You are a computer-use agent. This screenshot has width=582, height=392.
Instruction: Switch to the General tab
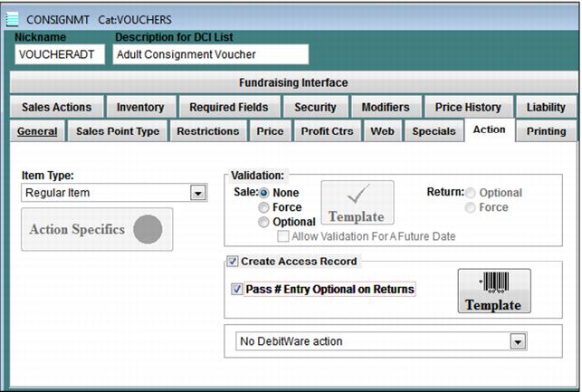[37, 131]
